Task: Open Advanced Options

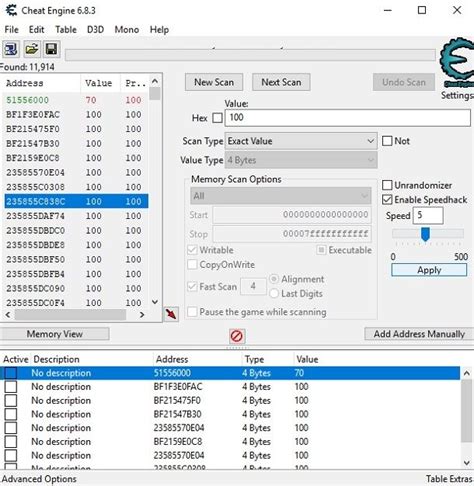Action: pyautogui.click(x=39, y=479)
